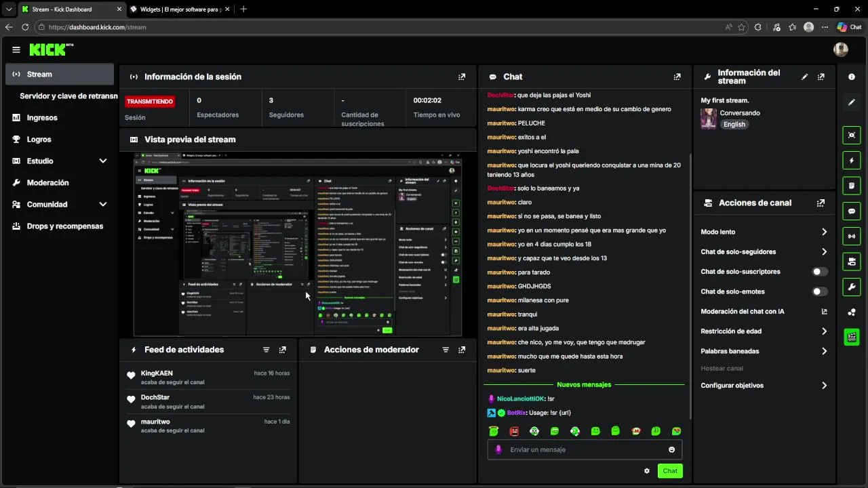The height and width of the screenshot is (488, 868).
Task: Toggle the moderator actions note widget icon
Action: click(x=852, y=186)
